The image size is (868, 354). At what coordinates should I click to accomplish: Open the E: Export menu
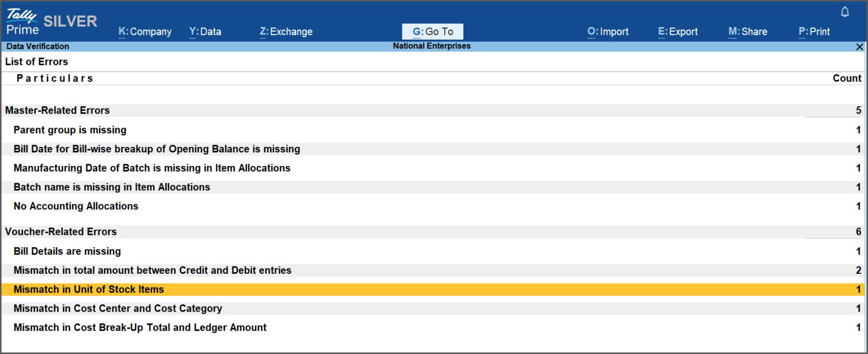tap(678, 32)
